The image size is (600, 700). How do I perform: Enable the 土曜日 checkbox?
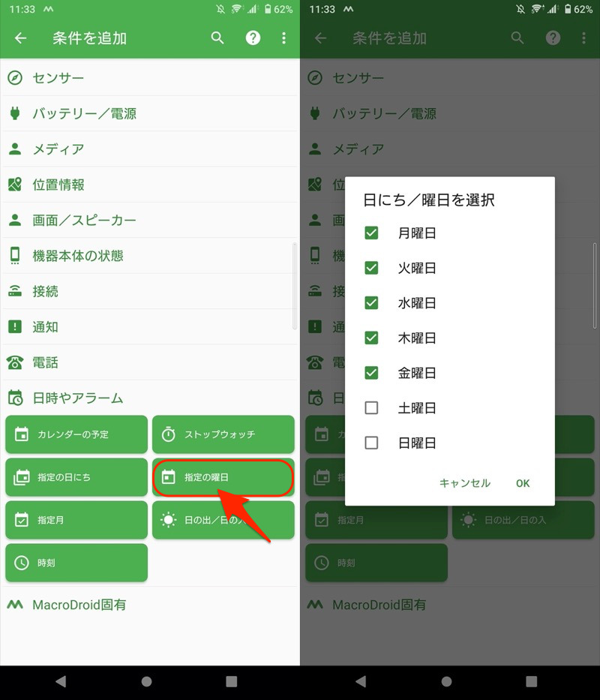pos(371,408)
